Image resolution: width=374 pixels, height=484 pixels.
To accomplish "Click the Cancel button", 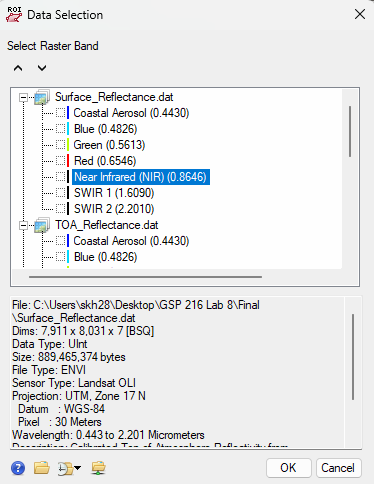I will [x=338, y=468].
